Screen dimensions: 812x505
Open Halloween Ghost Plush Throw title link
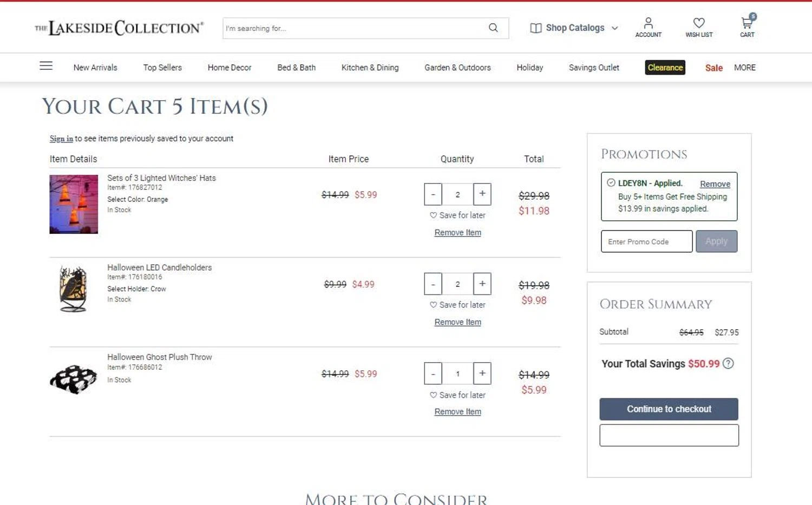click(159, 357)
